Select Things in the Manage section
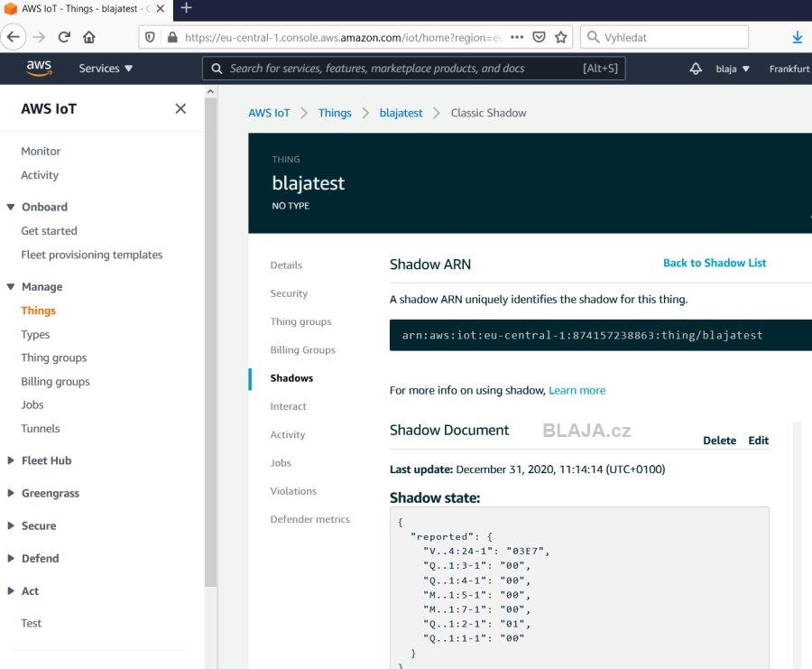This screenshot has width=812, height=669. click(x=38, y=311)
